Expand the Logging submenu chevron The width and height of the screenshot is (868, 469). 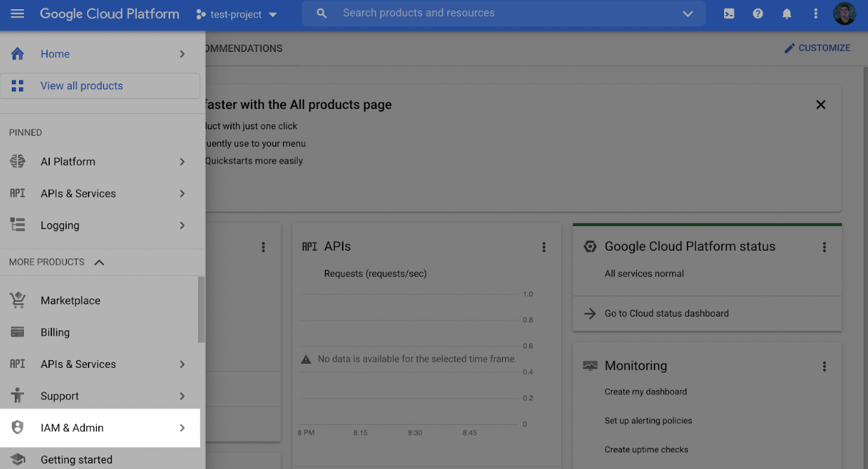pos(182,225)
